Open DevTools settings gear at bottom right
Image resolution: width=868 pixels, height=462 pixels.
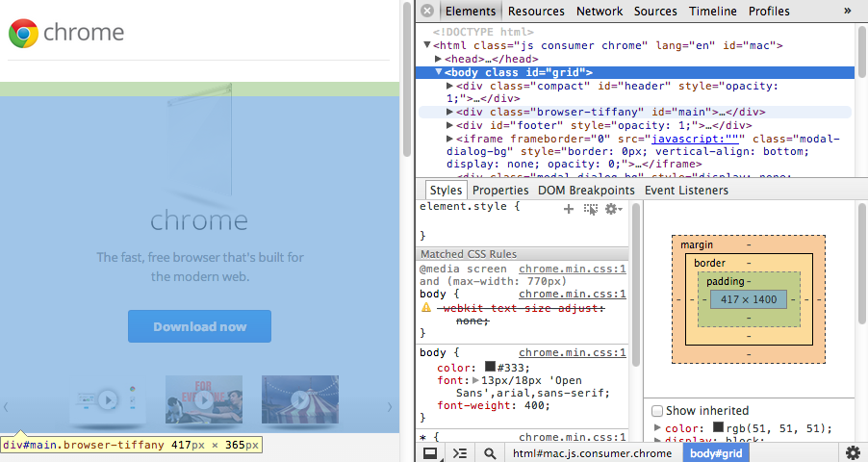pyautogui.click(x=853, y=453)
